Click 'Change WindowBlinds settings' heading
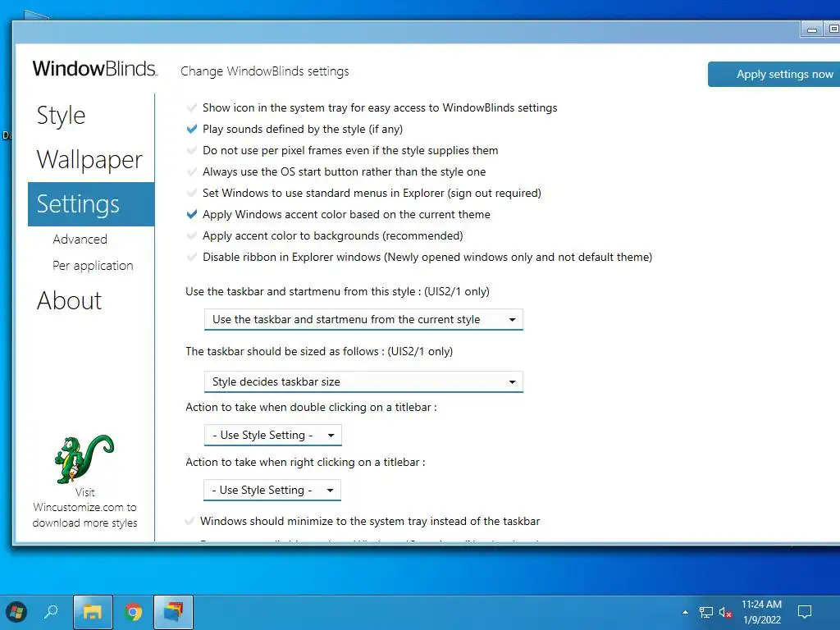This screenshot has width=840, height=630. (265, 71)
